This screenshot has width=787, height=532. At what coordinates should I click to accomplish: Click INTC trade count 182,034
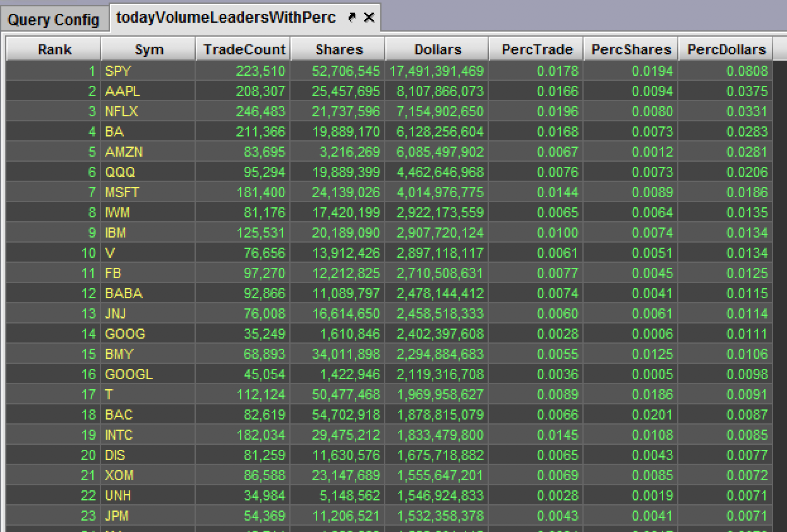coord(243,435)
